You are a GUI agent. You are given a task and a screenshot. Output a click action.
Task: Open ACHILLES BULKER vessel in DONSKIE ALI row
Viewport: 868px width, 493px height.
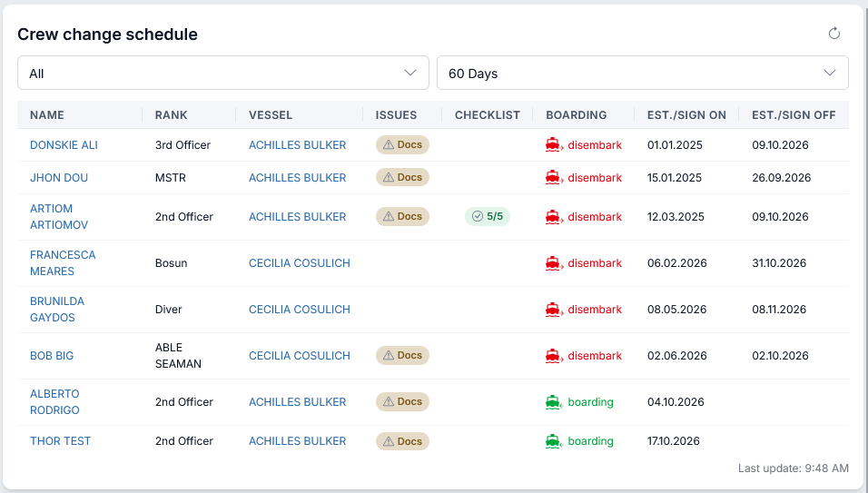coord(297,145)
